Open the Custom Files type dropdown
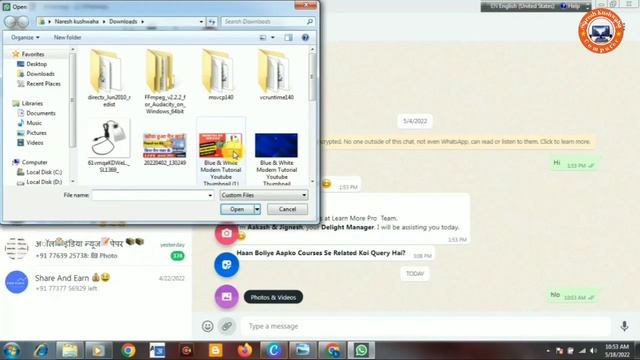Image resolution: width=640 pixels, height=360 pixels. point(264,195)
